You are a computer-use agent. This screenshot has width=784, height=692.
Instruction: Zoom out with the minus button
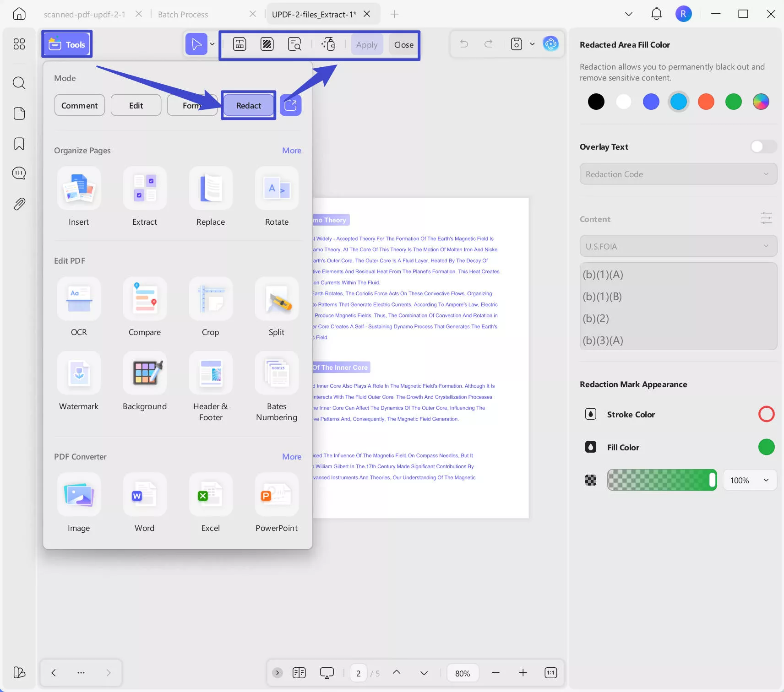click(x=495, y=672)
